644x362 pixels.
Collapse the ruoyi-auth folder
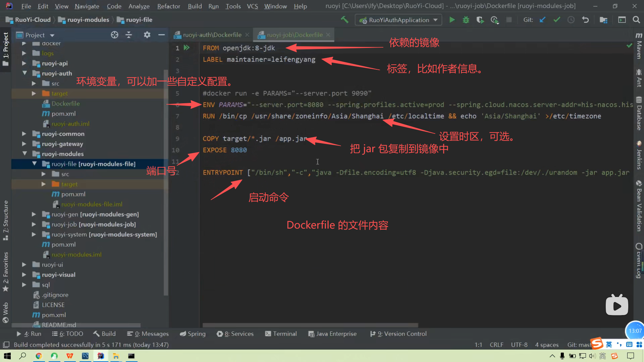(24, 73)
